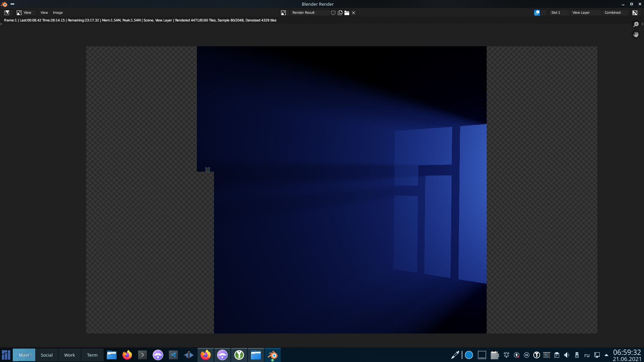Open the software updates tray icon
Image resolution: width=644 pixels, height=362 pixels.
517,355
